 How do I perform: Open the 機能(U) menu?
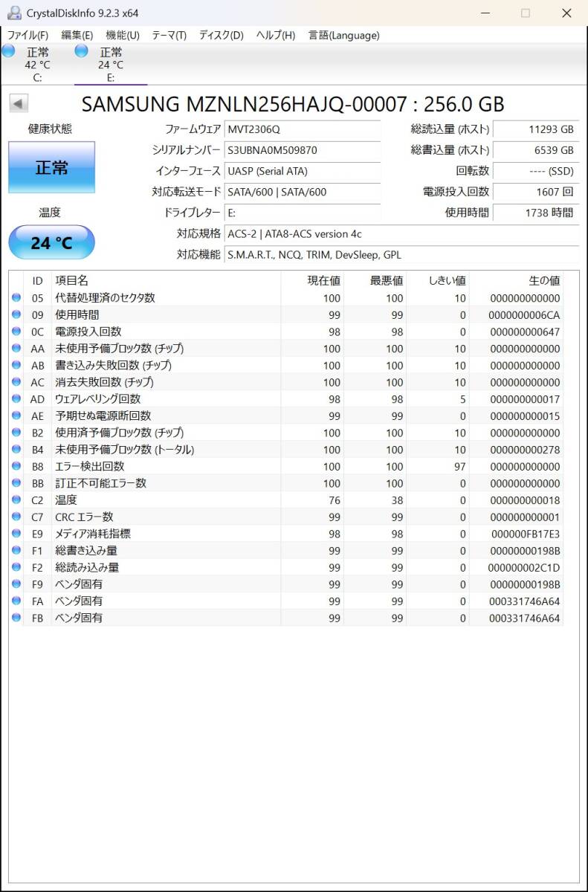pyautogui.click(x=123, y=35)
